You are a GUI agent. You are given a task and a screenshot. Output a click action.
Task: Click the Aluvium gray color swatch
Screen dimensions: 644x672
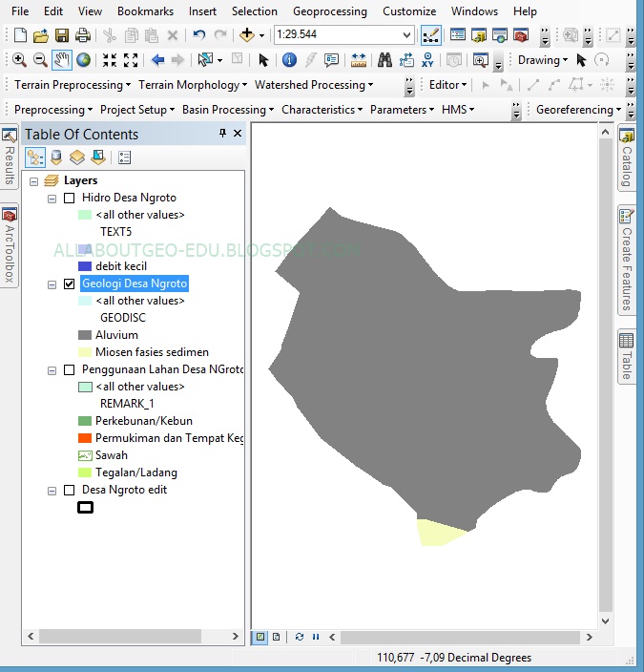coord(85,335)
